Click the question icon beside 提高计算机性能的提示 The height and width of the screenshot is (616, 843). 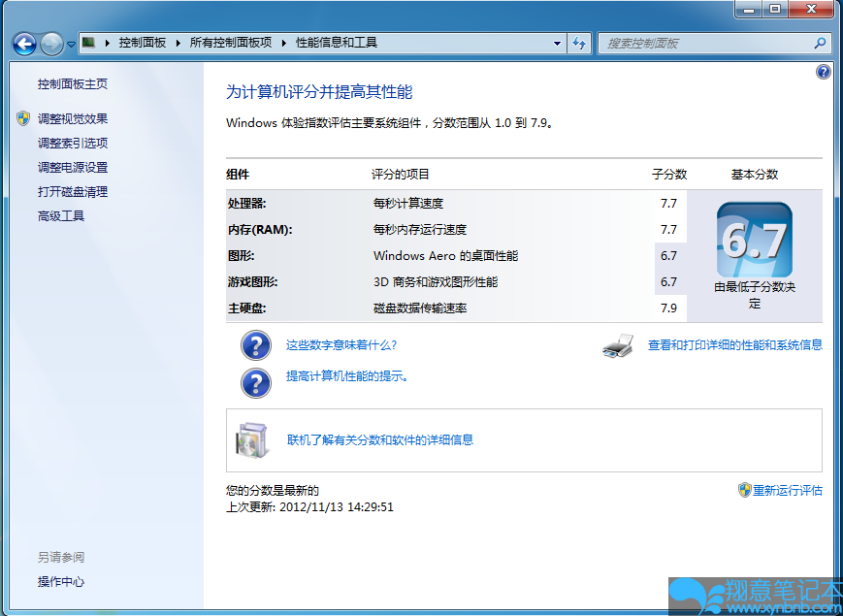(x=255, y=383)
